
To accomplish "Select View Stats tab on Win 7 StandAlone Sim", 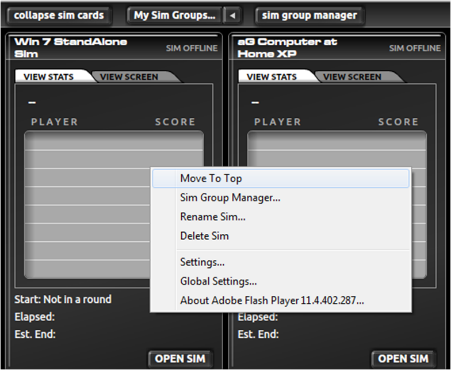I will tap(49, 77).
